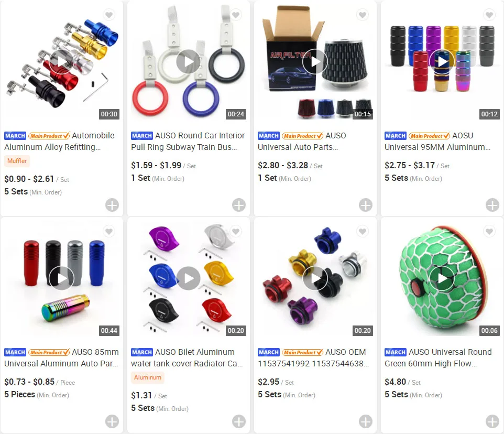Select the Aluminum tag label
Screen dimensions: 504x434
point(148,377)
